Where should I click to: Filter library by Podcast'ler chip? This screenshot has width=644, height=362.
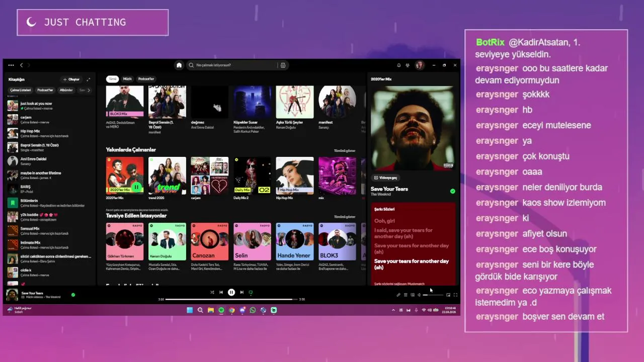45,90
